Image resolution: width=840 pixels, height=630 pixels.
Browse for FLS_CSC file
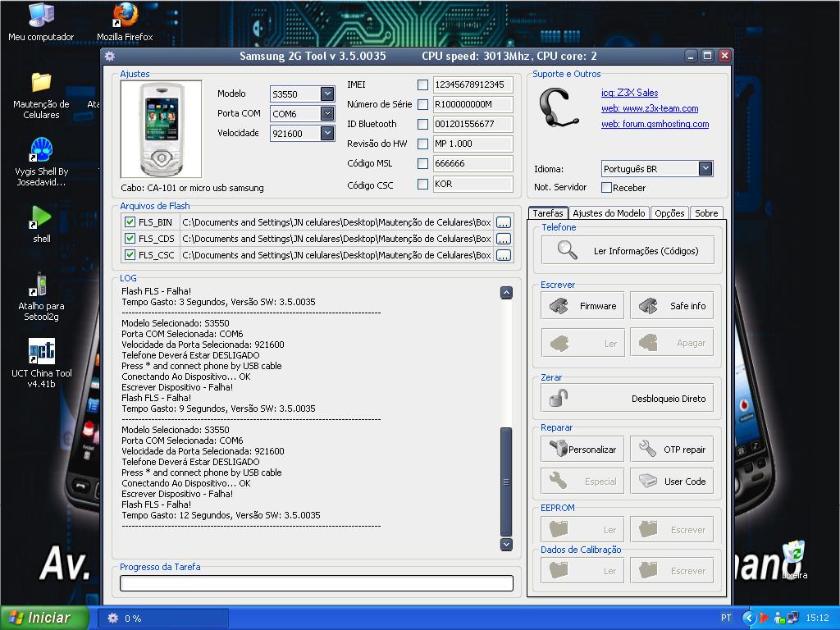pos(503,256)
